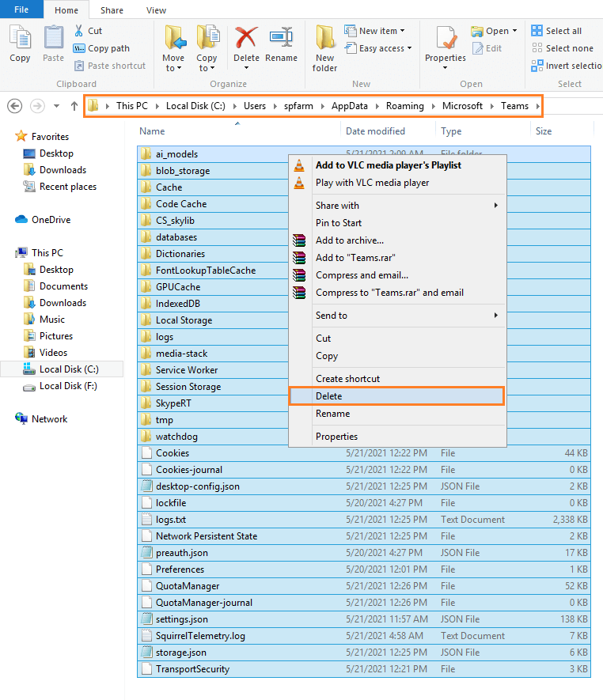Open OneDrive in the navigation pane

(x=43, y=220)
